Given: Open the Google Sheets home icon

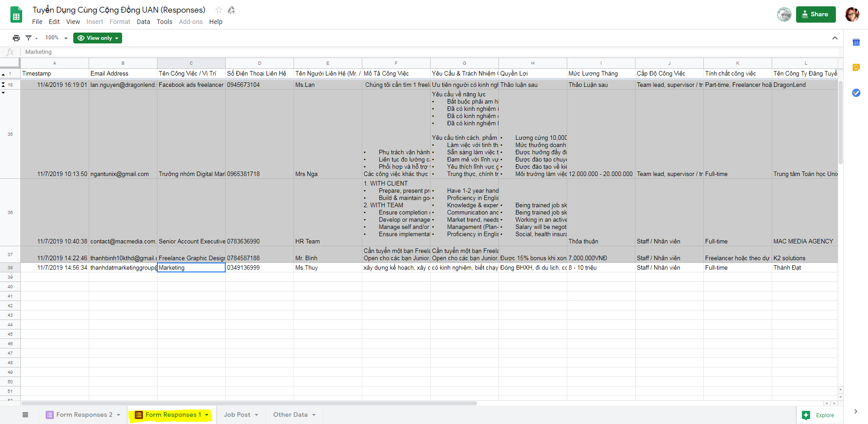Looking at the screenshot, I should (16, 15).
